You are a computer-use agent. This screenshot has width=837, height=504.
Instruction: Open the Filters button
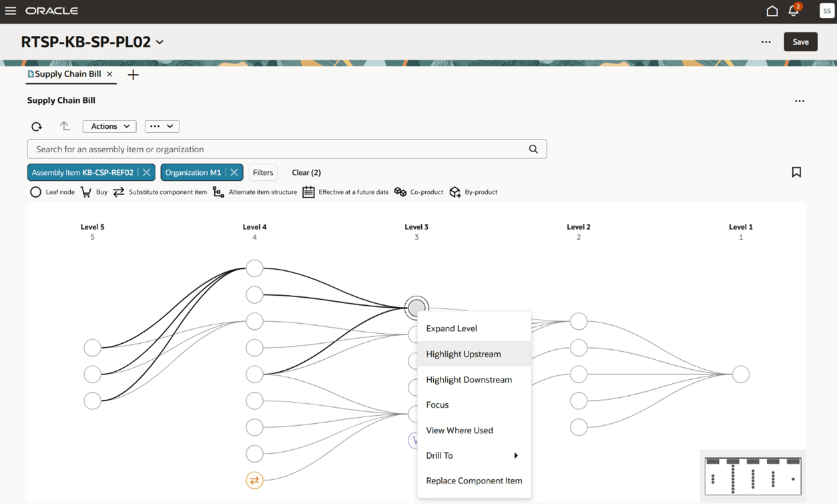pyautogui.click(x=263, y=172)
